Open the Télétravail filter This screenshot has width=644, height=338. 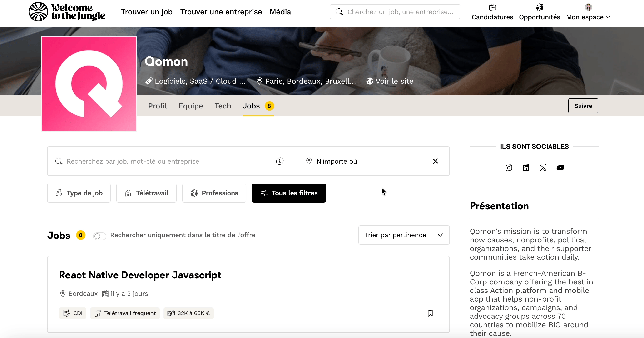coord(146,193)
